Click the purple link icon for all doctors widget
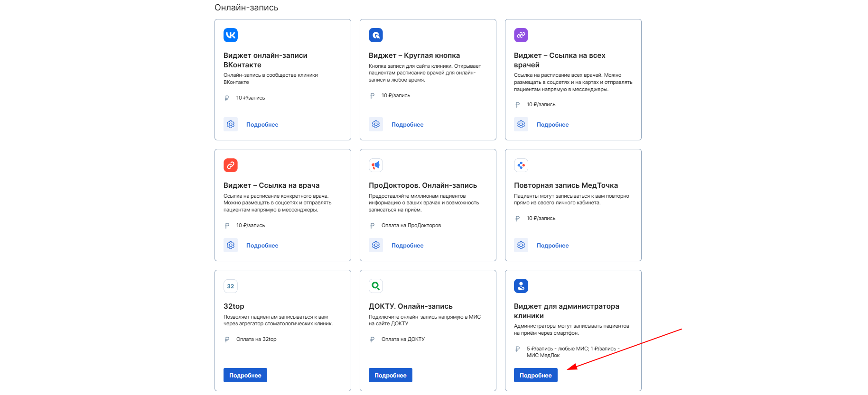 pos(521,35)
